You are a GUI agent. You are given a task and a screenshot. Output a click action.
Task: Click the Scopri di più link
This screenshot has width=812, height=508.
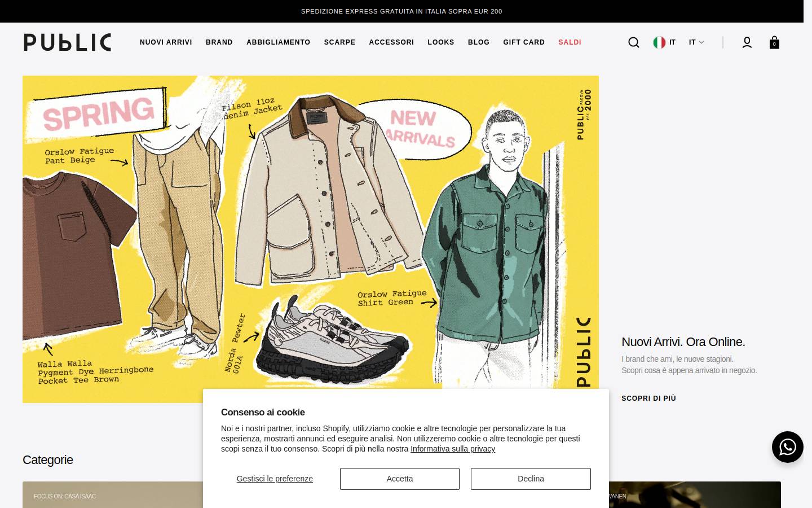pyautogui.click(x=648, y=398)
